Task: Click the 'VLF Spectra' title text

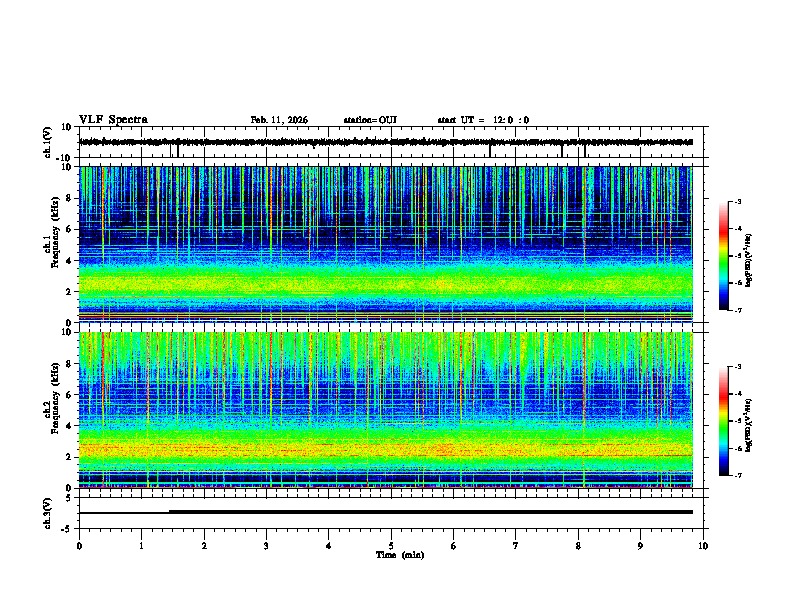Action: [113, 120]
